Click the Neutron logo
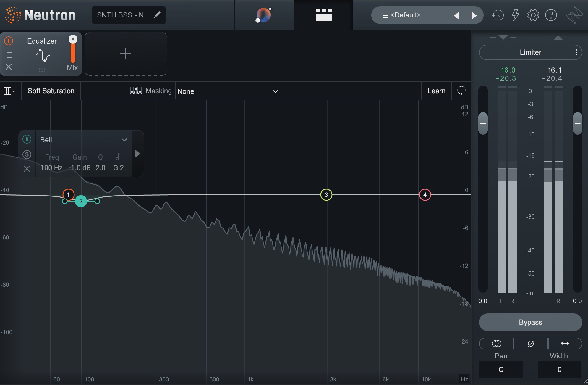 pyautogui.click(x=41, y=15)
